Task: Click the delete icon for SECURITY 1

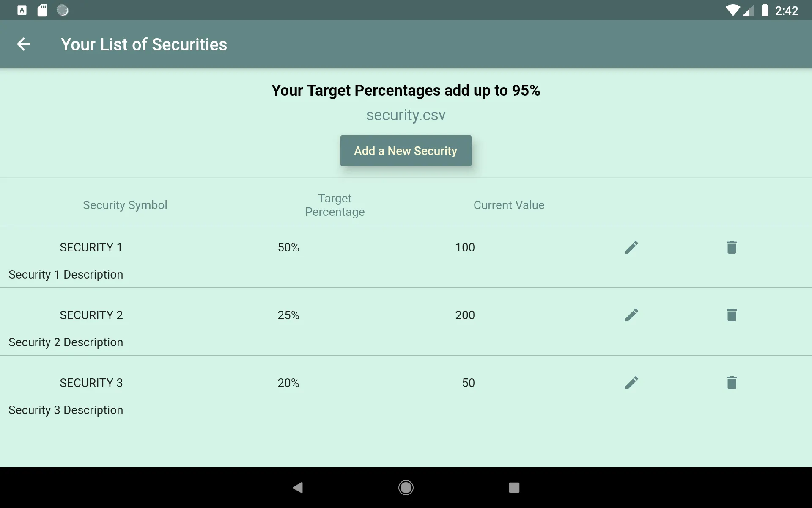Action: pos(731,246)
